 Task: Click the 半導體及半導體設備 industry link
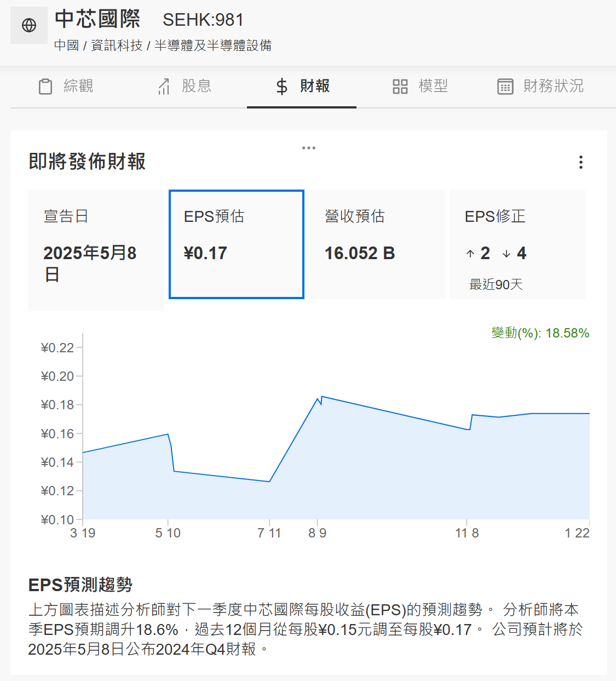point(213,45)
